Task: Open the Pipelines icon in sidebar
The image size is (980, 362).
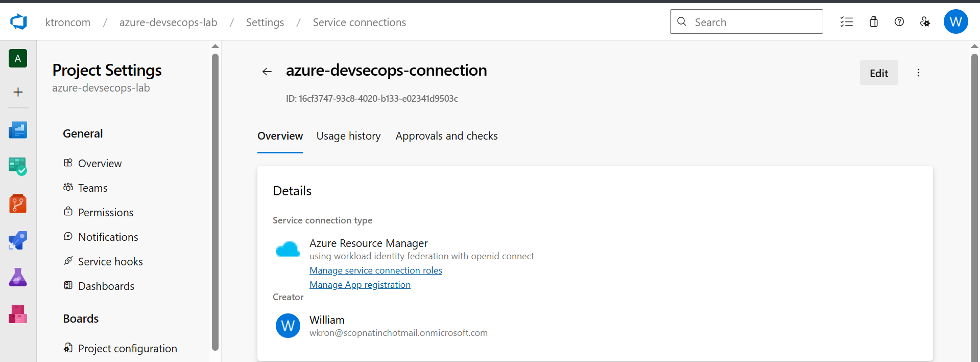Action: click(x=18, y=240)
